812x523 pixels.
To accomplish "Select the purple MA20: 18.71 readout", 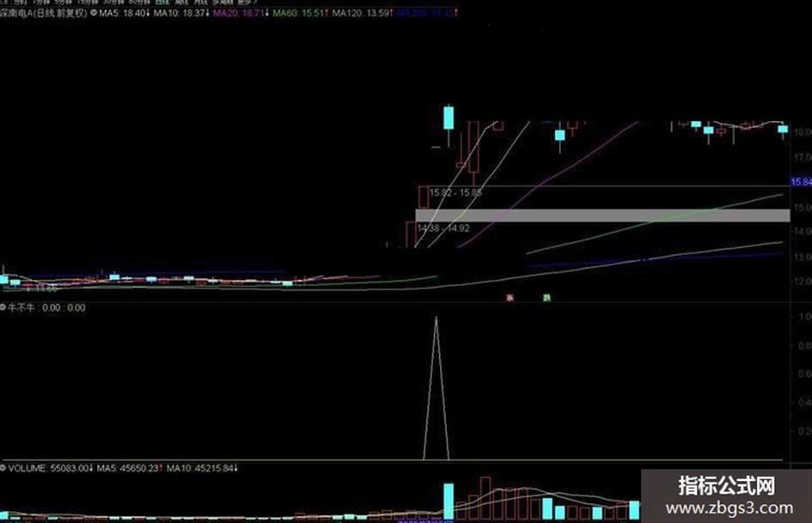I will [x=241, y=13].
